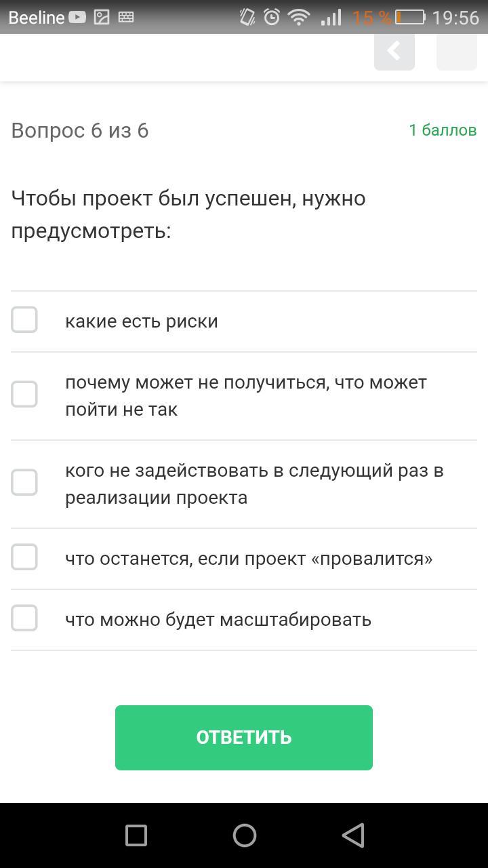Screen dimensions: 488x868
Task: Tap Android back triangle navigation icon
Action: coord(353,835)
